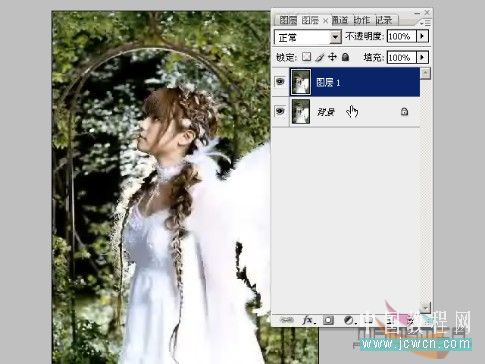Image resolution: width=485 pixels, height=364 pixels.
Task: Click the link layers icon at the panel bottom
Action: click(286, 320)
